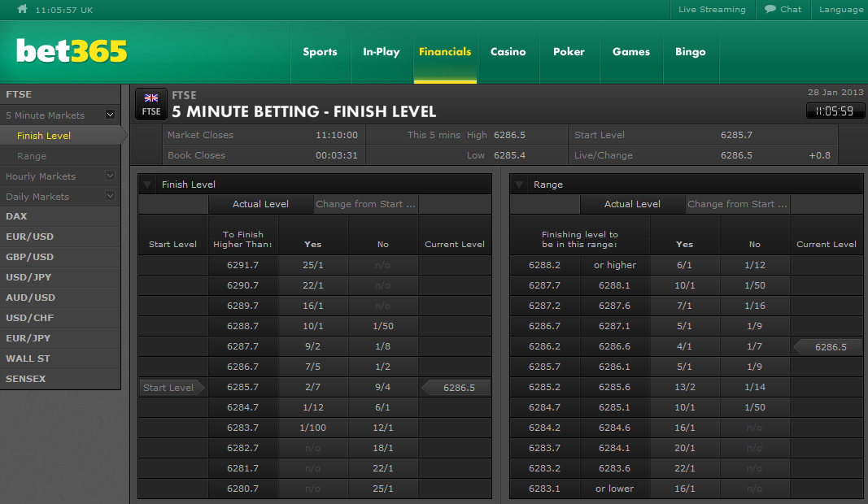Switch Range panel to Change from Start tab

pyautogui.click(x=737, y=204)
